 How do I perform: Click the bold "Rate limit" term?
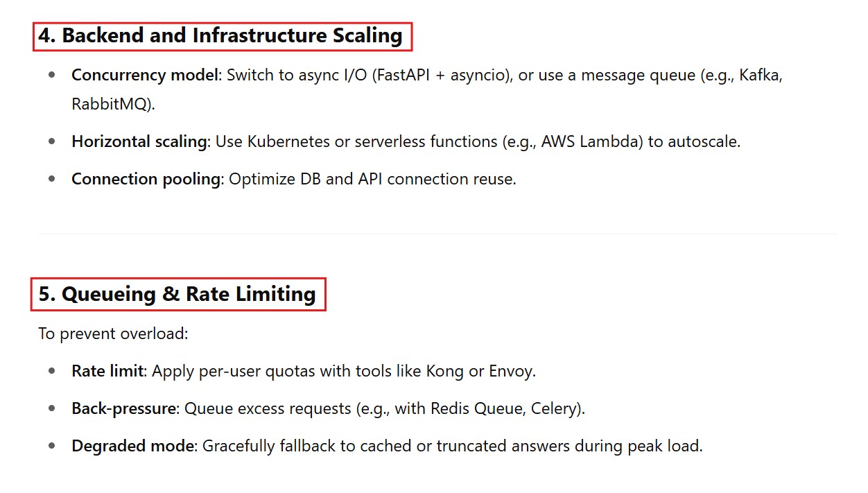pos(107,371)
